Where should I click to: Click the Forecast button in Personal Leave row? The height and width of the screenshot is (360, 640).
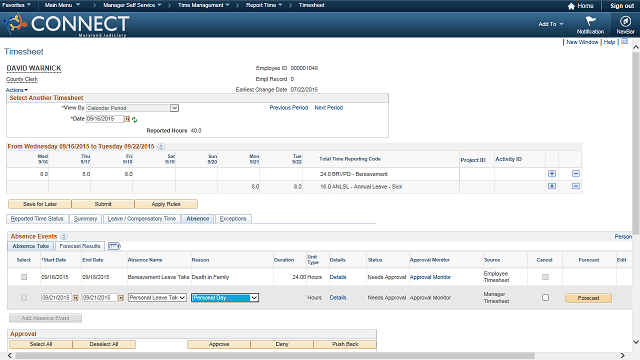[588, 298]
